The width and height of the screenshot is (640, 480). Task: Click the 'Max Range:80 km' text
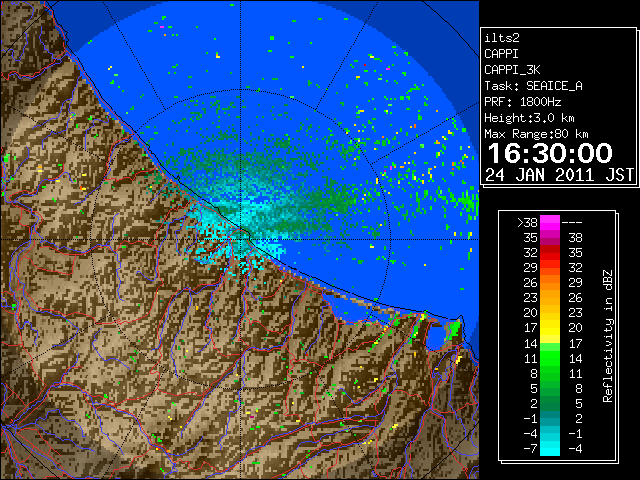(x=536, y=134)
